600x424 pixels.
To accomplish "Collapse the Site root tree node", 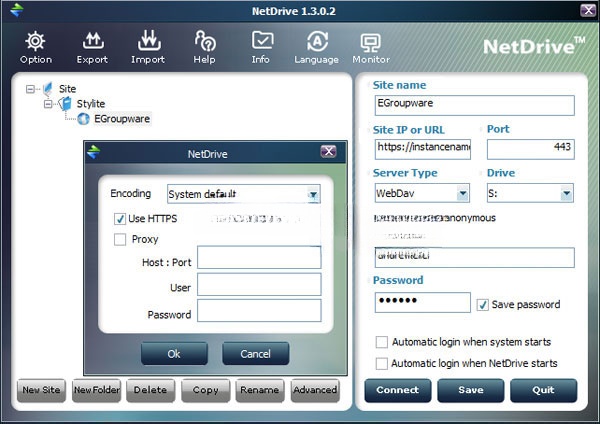I will (30, 89).
